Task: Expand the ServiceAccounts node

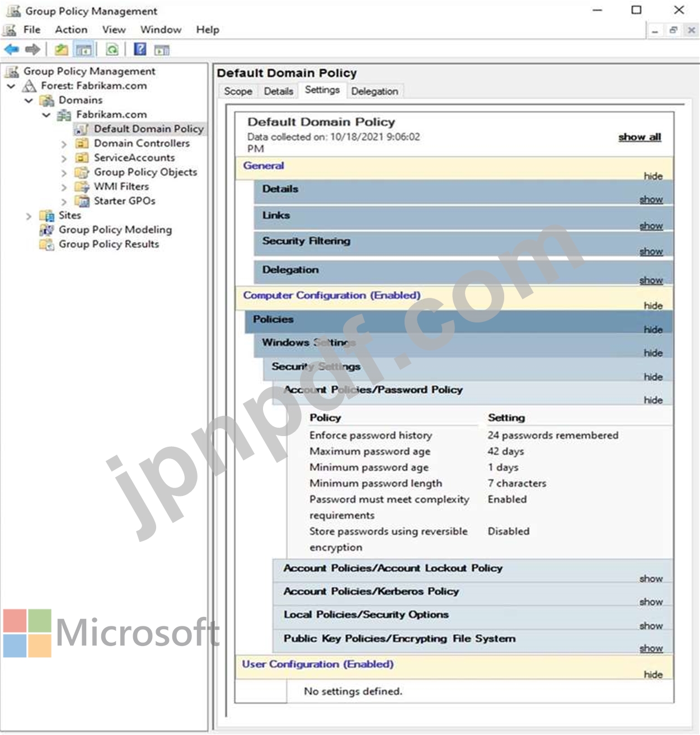Action: pos(64,159)
